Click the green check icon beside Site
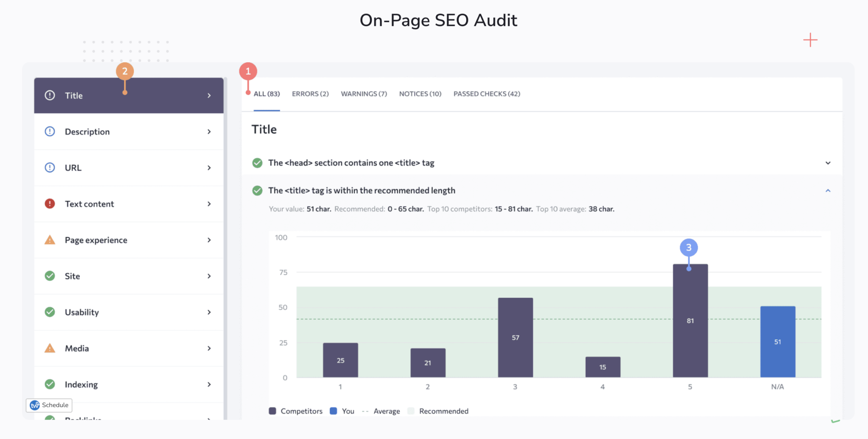 point(50,276)
